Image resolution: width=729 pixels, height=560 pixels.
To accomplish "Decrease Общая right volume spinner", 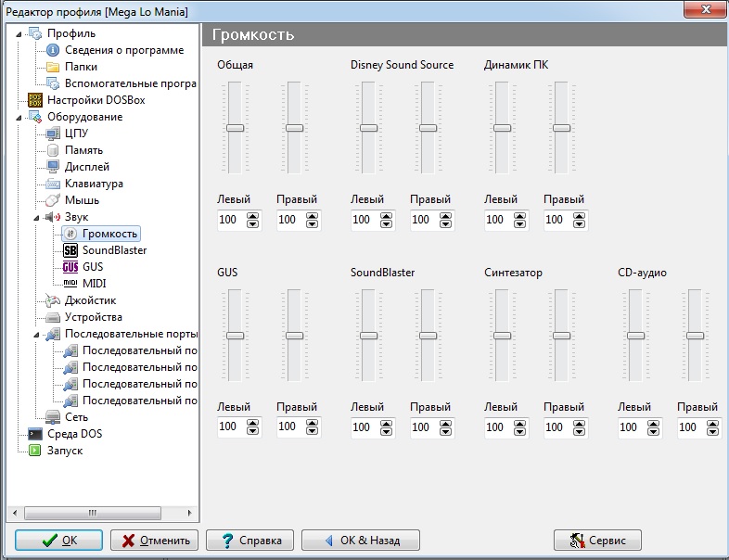I will click(x=312, y=224).
